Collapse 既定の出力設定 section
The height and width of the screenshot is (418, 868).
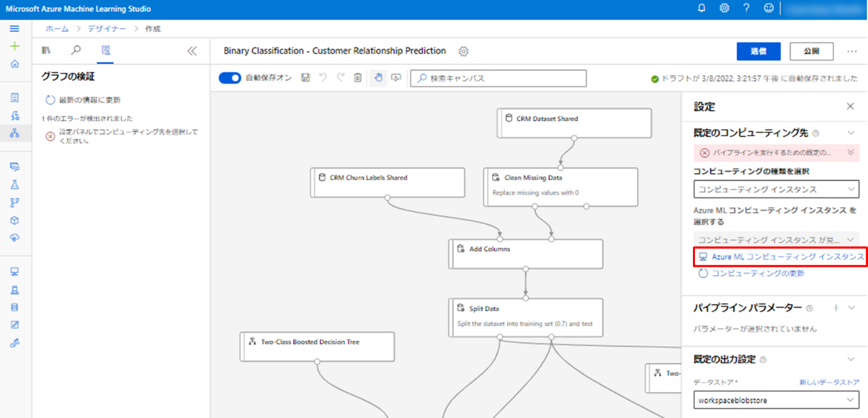(x=851, y=359)
